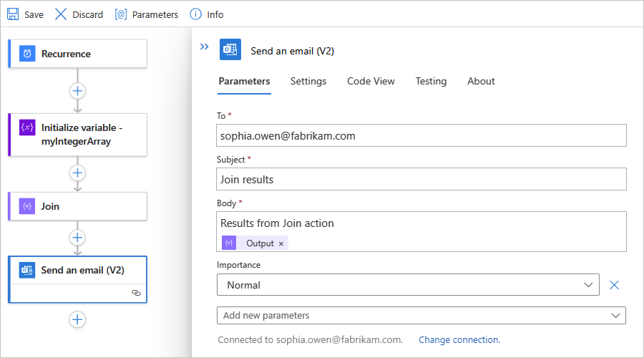Go to the Testing tab

431,82
